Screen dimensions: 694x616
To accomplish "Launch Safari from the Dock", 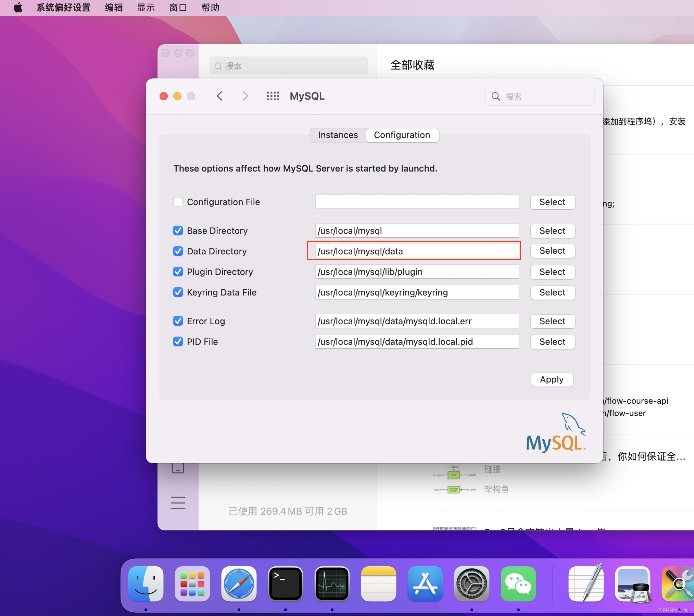I will 239,584.
